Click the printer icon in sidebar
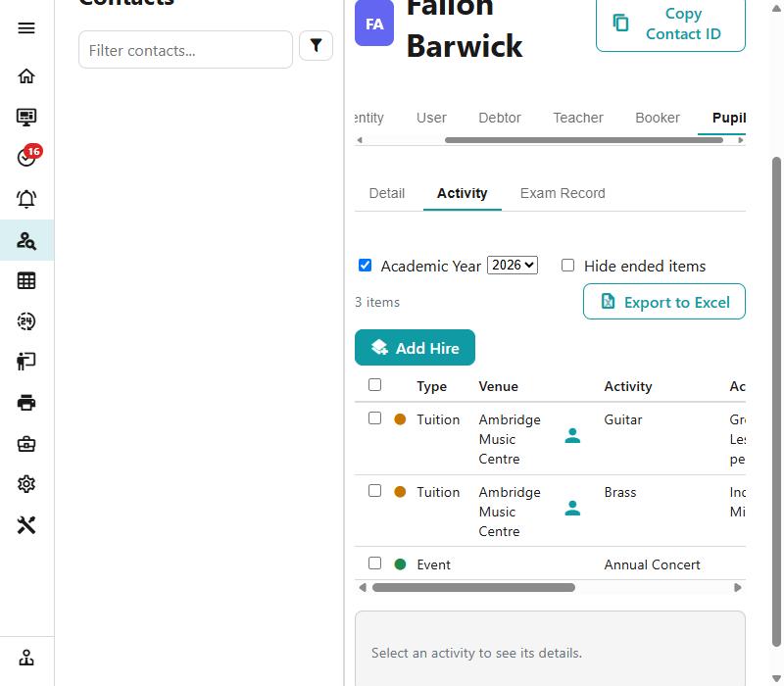The image size is (784, 686). tap(26, 403)
